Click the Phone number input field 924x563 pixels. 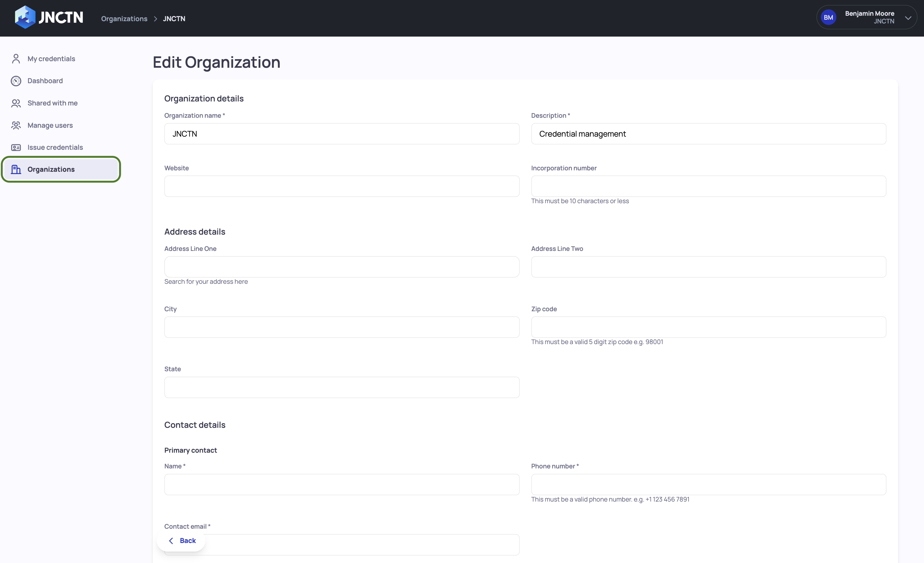(708, 485)
